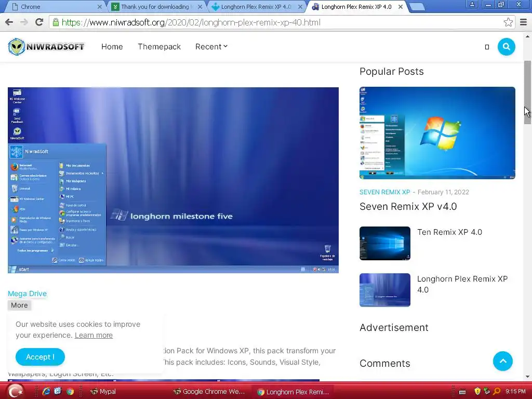Open the Chrome hamburger menu
This screenshot has width=532, height=399.
pyautogui.click(x=523, y=22)
